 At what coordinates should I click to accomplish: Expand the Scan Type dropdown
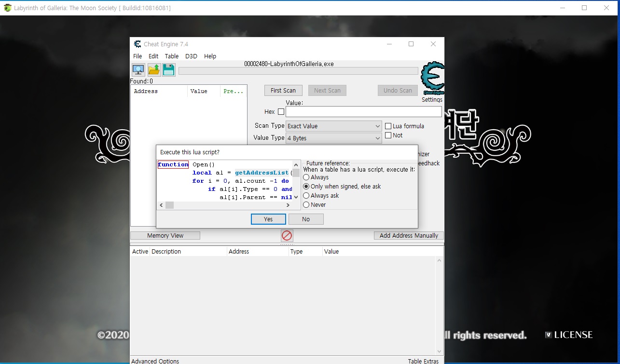[334, 126]
